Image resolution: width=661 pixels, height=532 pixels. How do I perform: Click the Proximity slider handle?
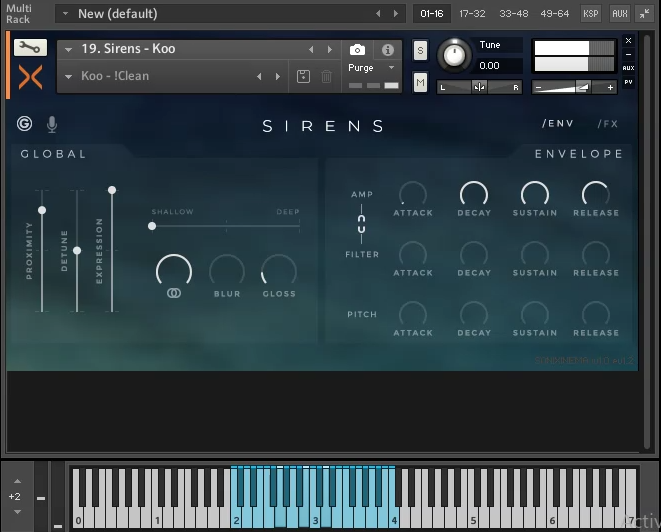pos(42,210)
